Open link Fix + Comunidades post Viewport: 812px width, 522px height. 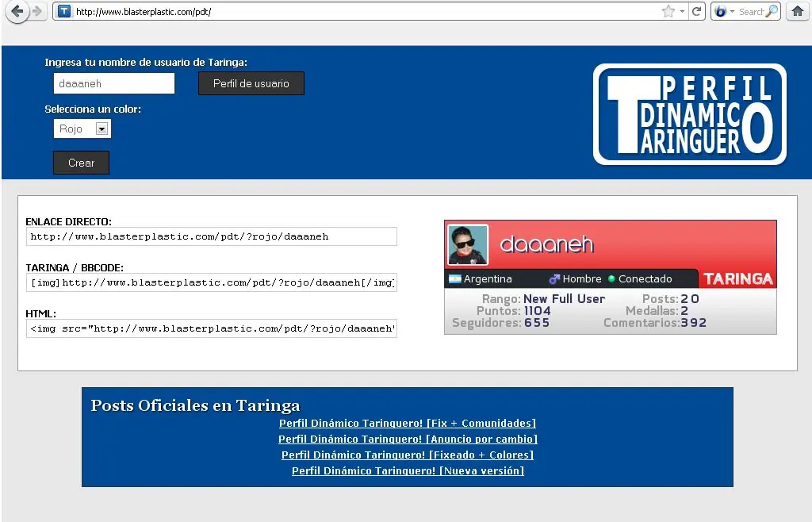tap(408, 423)
